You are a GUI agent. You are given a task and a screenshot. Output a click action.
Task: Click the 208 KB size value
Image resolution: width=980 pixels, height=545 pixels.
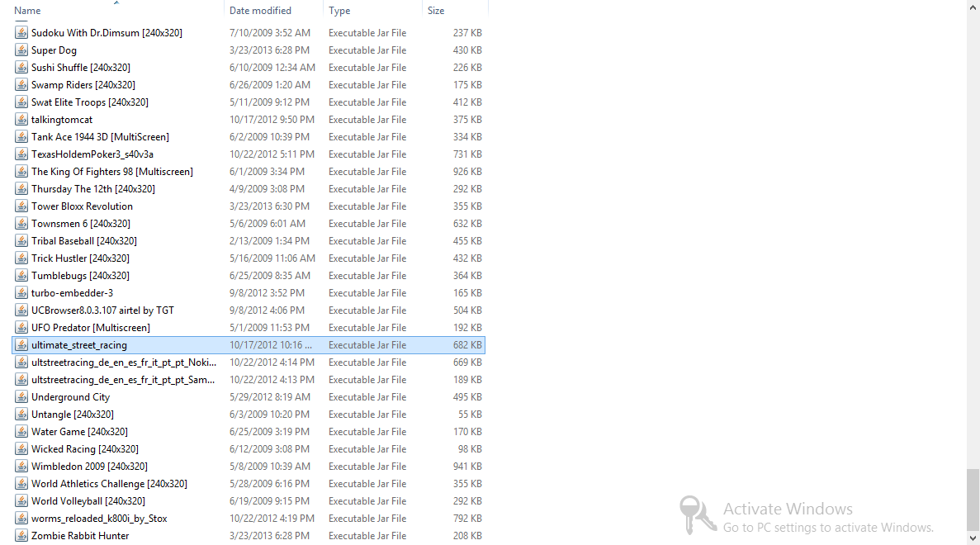[x=467, y=536]
